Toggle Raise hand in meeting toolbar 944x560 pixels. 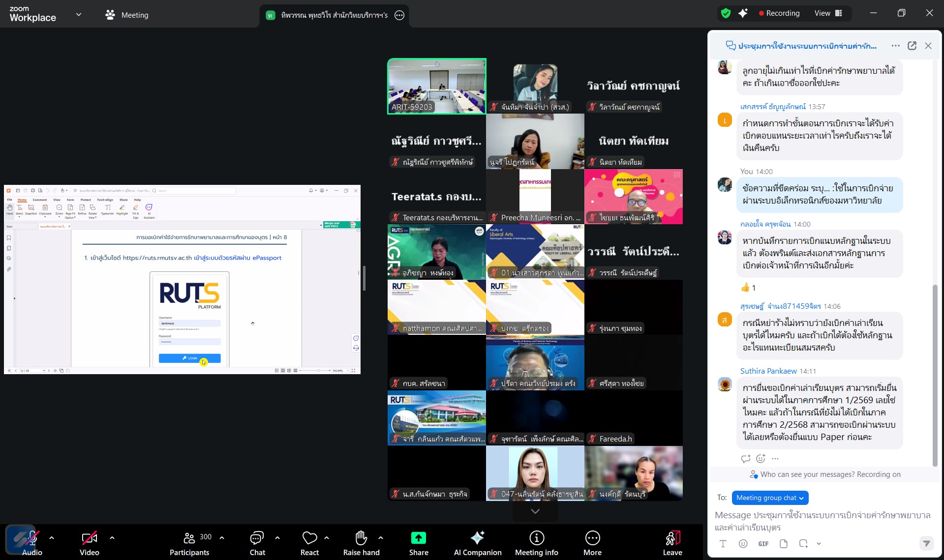point(361,542)
